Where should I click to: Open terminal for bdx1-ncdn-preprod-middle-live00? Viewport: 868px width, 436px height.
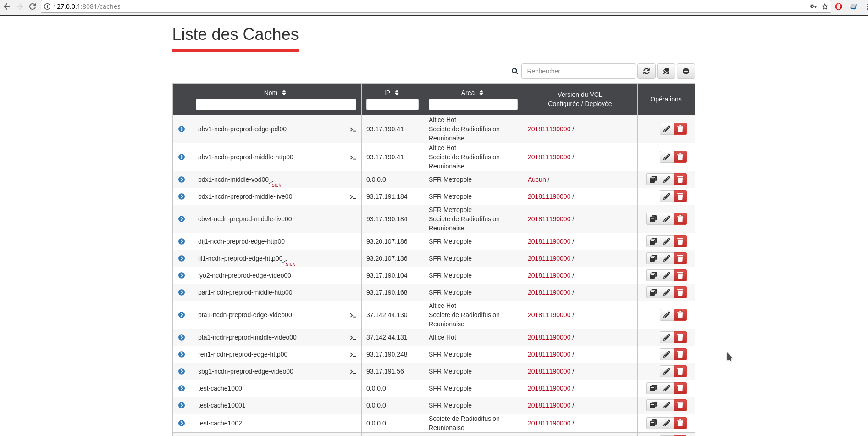coord(353,197)
